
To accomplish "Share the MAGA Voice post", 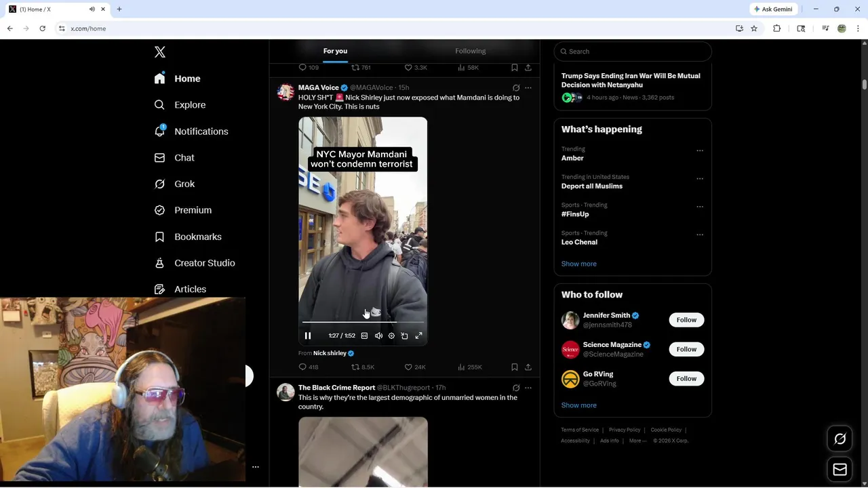I will click(x=528, y=367).
